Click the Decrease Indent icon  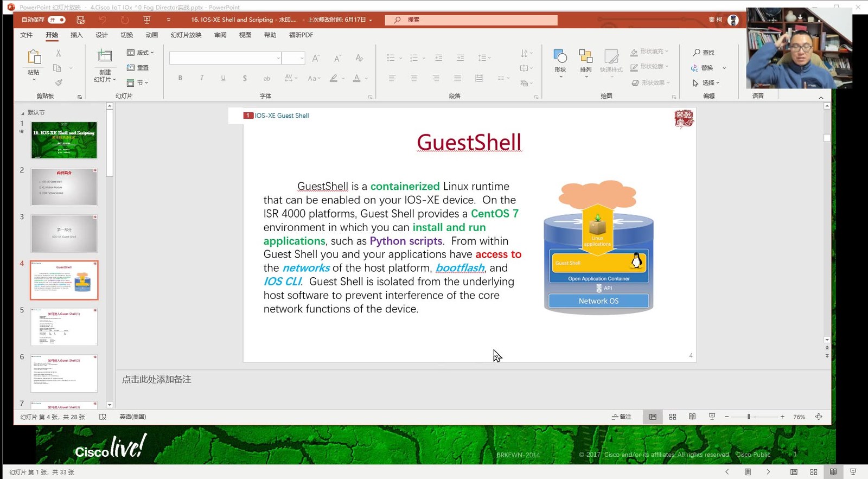[x=438, y=58]
